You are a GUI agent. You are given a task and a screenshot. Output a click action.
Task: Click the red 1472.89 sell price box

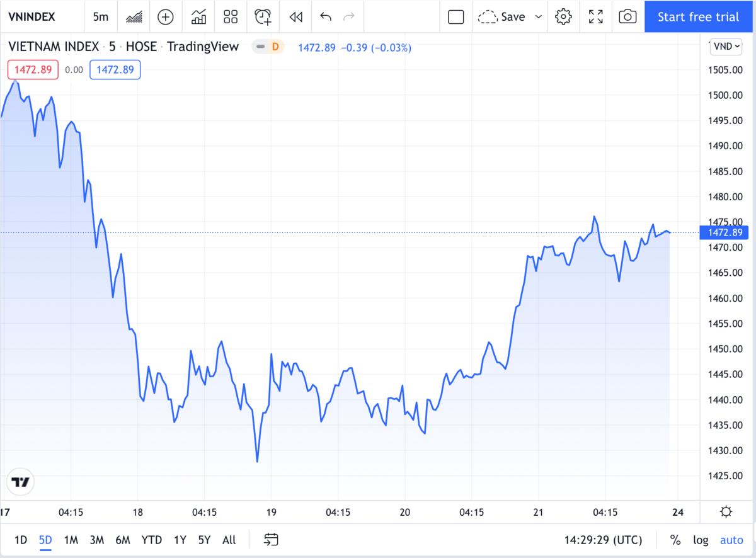coord(33,69)
